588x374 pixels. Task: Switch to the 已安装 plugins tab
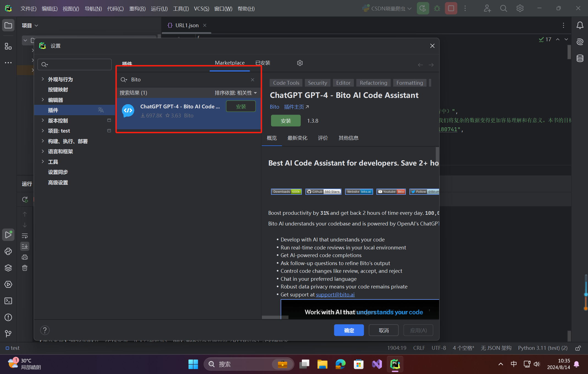(x=262, y=63)
